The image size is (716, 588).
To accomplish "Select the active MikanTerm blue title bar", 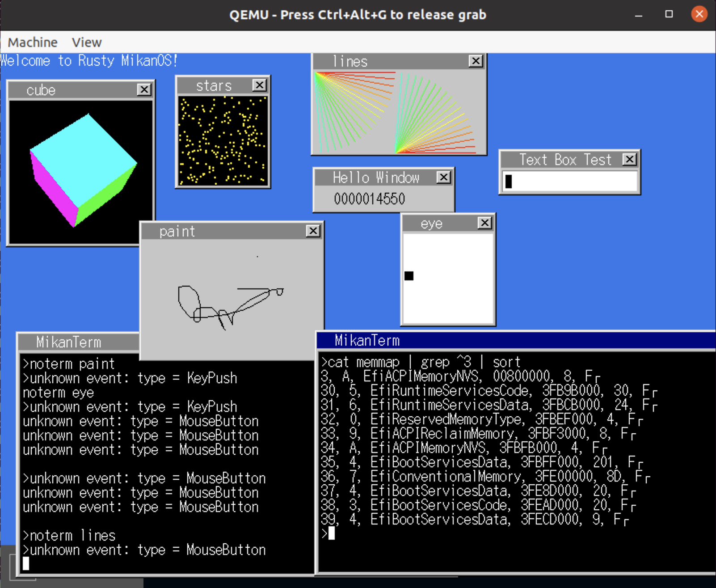I will 514,341.
